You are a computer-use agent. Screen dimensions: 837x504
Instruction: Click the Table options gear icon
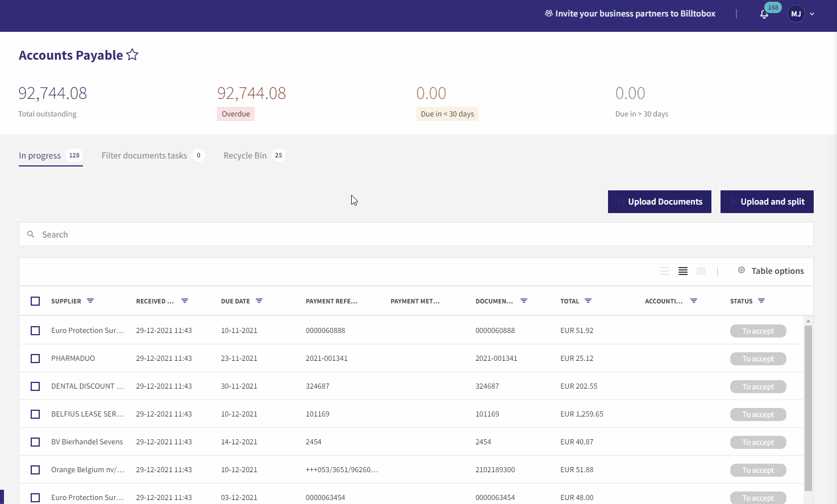click(742, 270)
